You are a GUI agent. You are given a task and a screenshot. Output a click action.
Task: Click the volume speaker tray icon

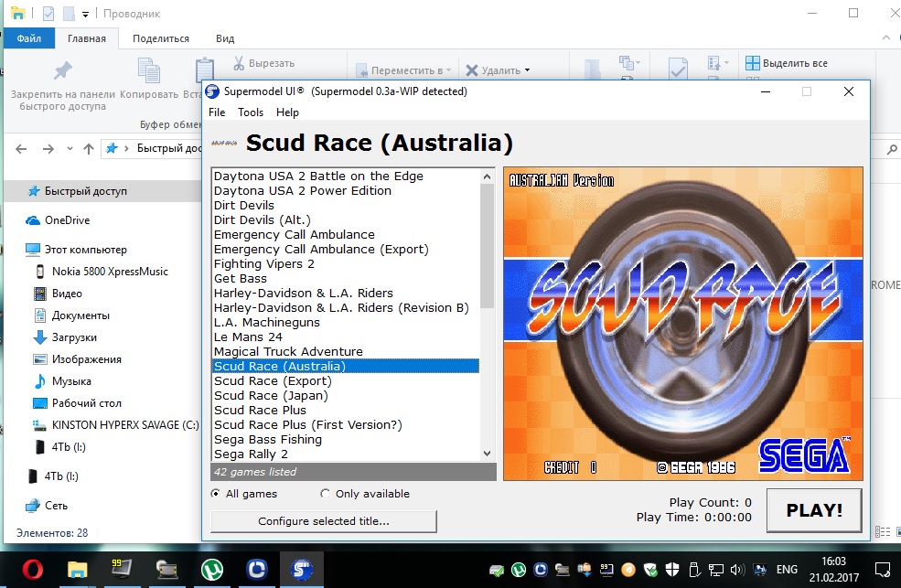pyautogui.click(x=737, y=570)
